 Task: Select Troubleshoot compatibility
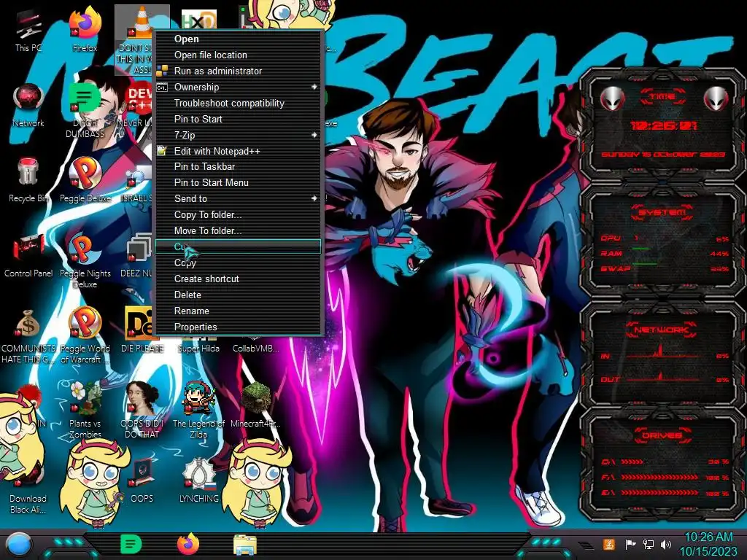point(239,104)
